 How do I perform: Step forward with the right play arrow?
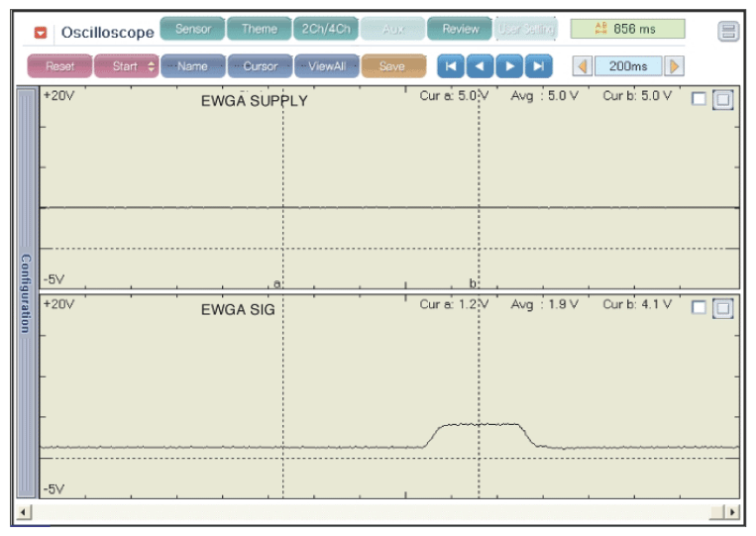coord(509,66)
